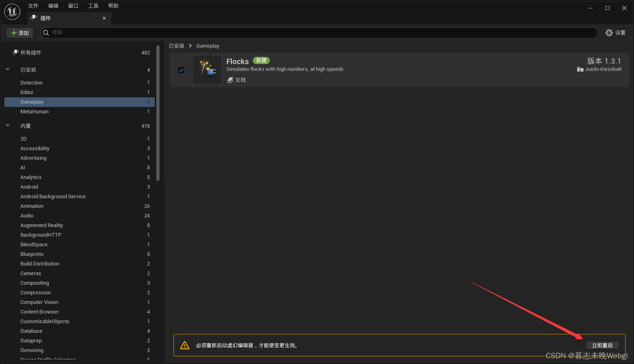Select the Content Browser category
The height and width of the screenshot is (364, 634).
point(79,312)
